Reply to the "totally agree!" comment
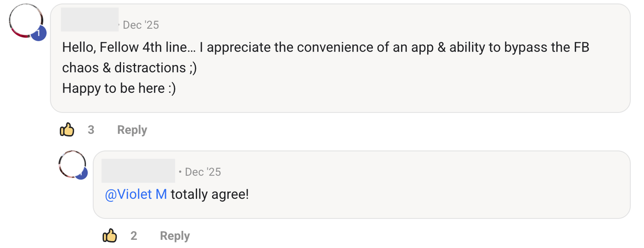Viewport: 644px width, 248px height. [x=175, y=236]
